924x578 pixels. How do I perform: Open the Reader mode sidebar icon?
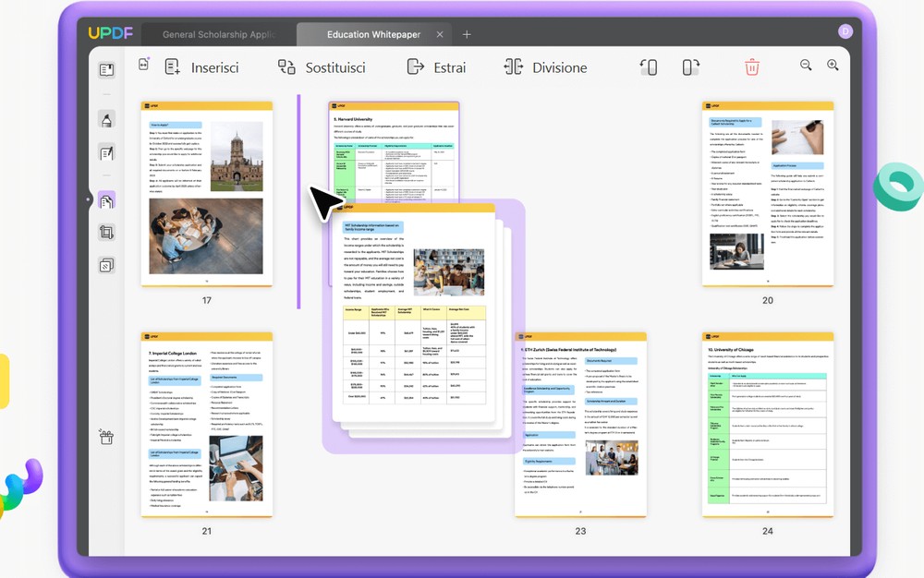coord(106,70)
